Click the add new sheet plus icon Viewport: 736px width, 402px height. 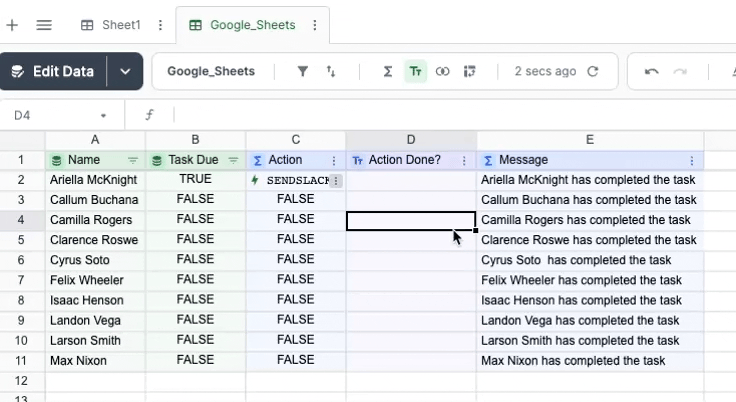(x=12, y=25)
